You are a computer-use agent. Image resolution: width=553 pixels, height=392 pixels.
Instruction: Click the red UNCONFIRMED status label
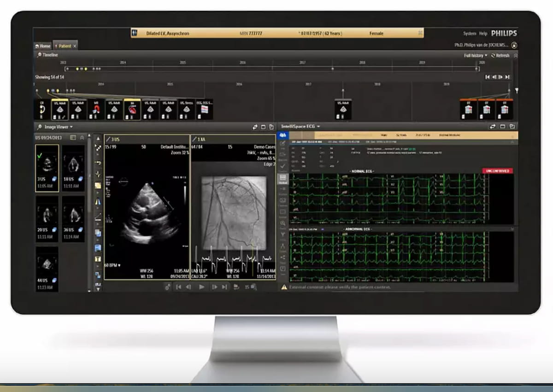click(x=498, y=170)
